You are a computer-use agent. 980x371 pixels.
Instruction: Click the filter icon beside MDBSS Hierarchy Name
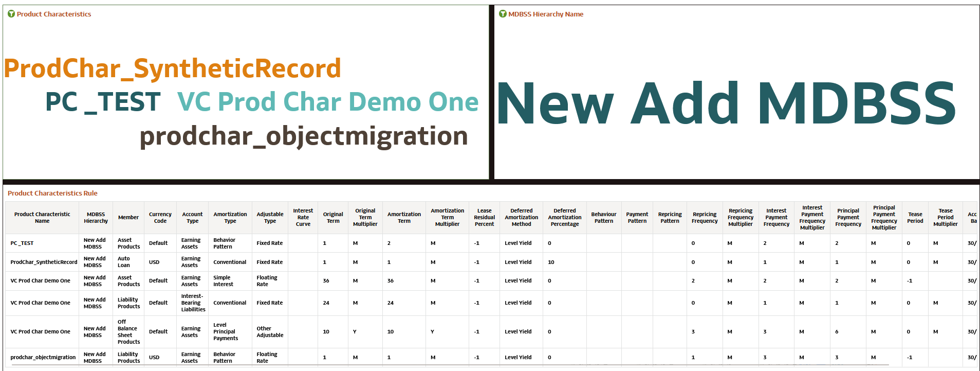pyautogui.click(x=503, y=14)
